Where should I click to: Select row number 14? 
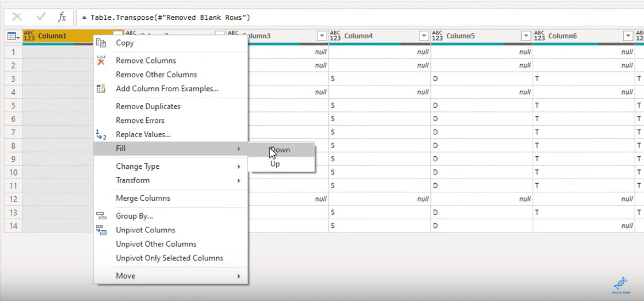pyautogui.click(x=13, y=225)
